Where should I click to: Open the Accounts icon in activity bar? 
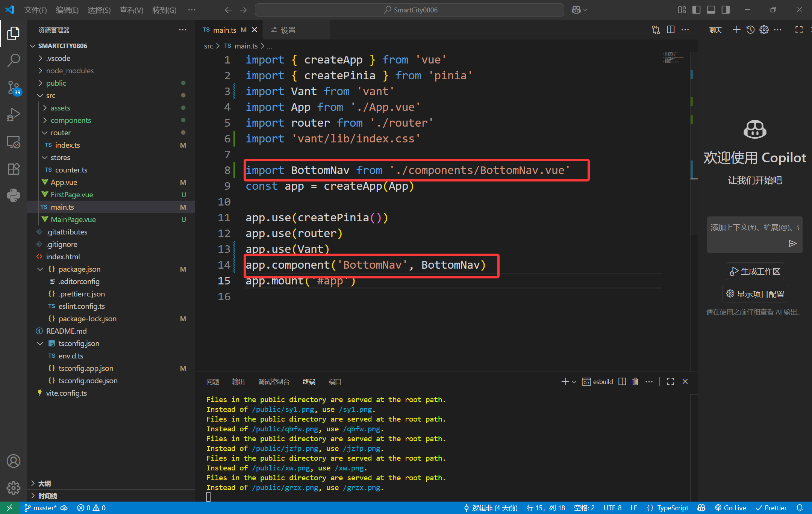[14, 461]
